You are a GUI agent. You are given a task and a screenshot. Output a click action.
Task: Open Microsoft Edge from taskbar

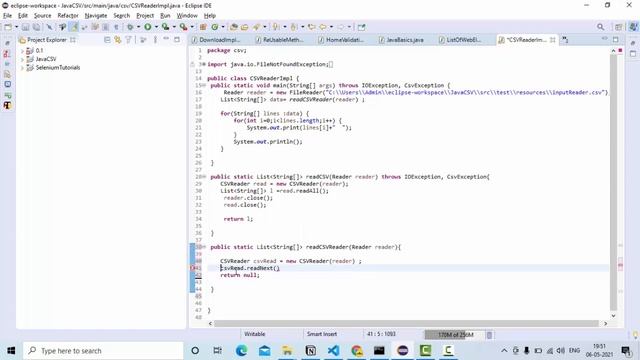tap(241, 351)
